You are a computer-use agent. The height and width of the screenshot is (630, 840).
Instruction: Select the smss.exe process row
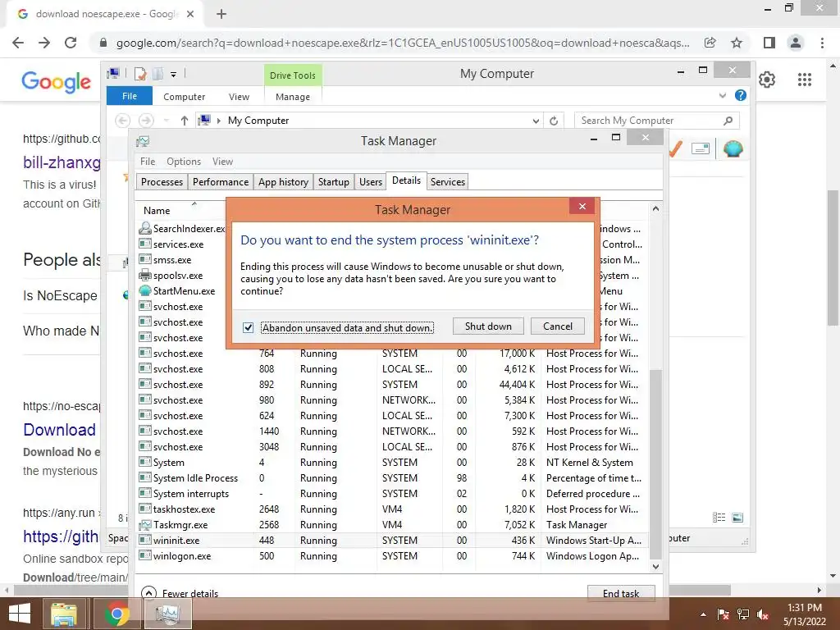[182, 260]
